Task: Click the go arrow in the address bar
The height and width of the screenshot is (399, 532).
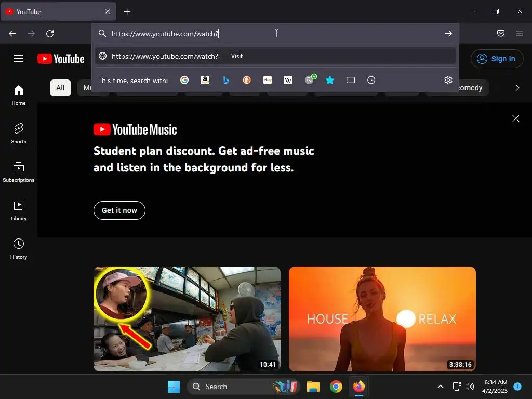Action: pos(448,34)
